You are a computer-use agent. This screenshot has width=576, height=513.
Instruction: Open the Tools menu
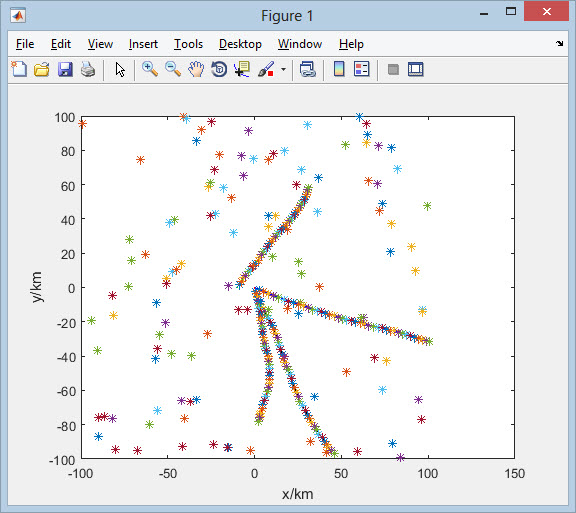pos(188,44)
